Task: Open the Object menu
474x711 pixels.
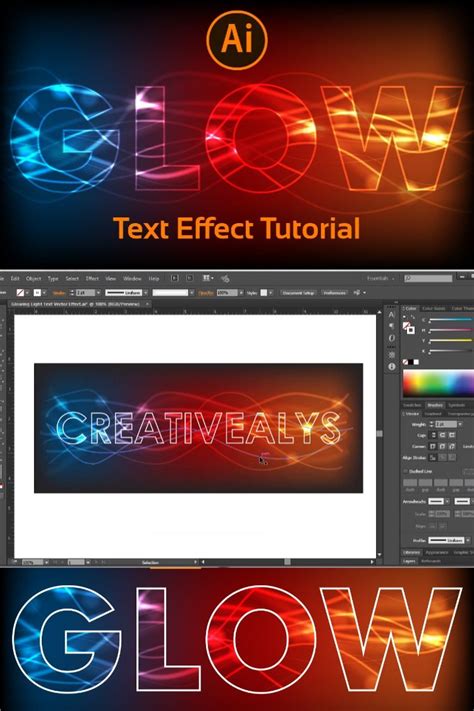Action: pos(34,278)
